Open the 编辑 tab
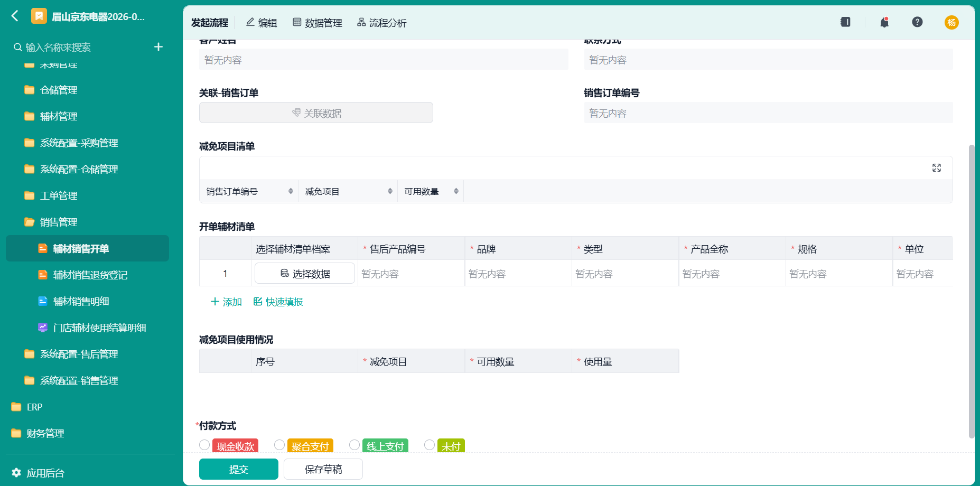This screenshot has height=486, width=980. 262,23
